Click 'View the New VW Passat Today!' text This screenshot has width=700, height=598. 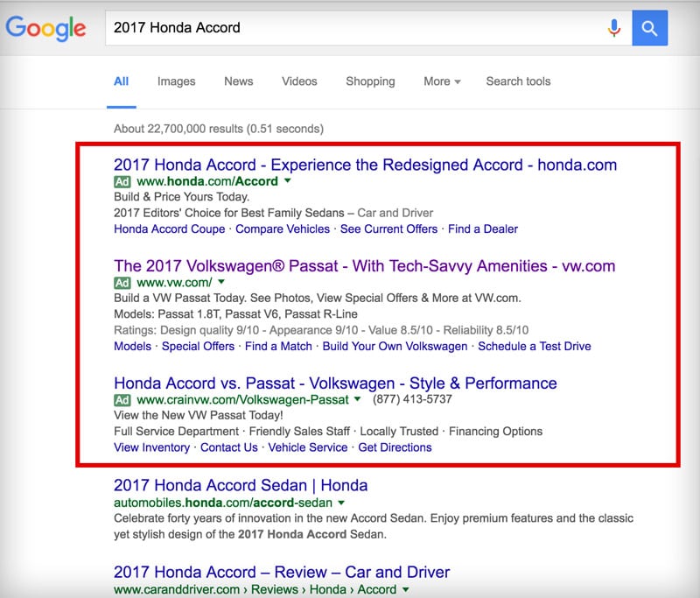199,415
